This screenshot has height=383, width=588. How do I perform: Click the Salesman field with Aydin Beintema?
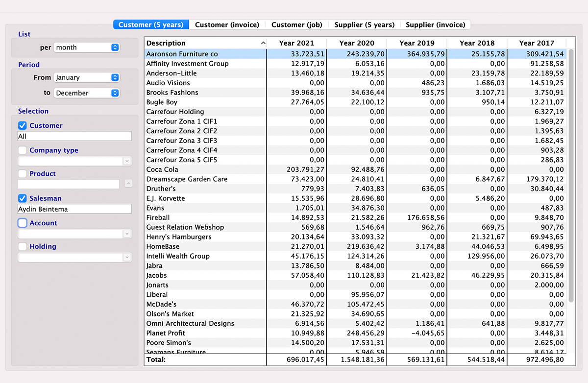click(74, 209)
